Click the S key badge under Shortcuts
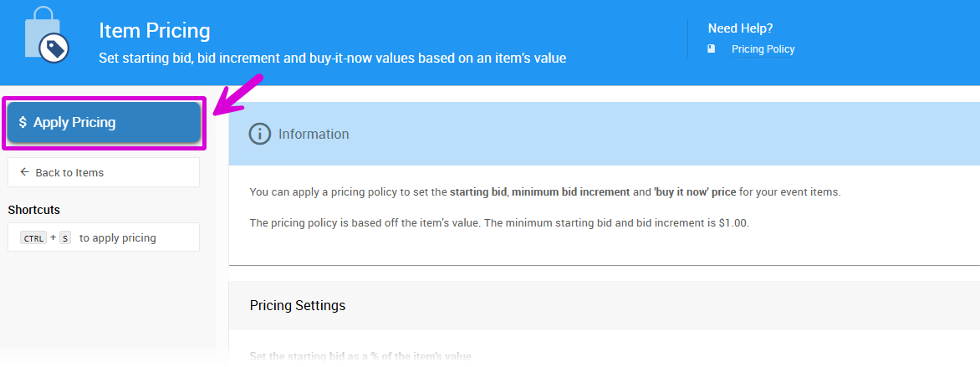The width and height of the screenshot is (980, 367). pyautogui.click(x=64, y=238)
